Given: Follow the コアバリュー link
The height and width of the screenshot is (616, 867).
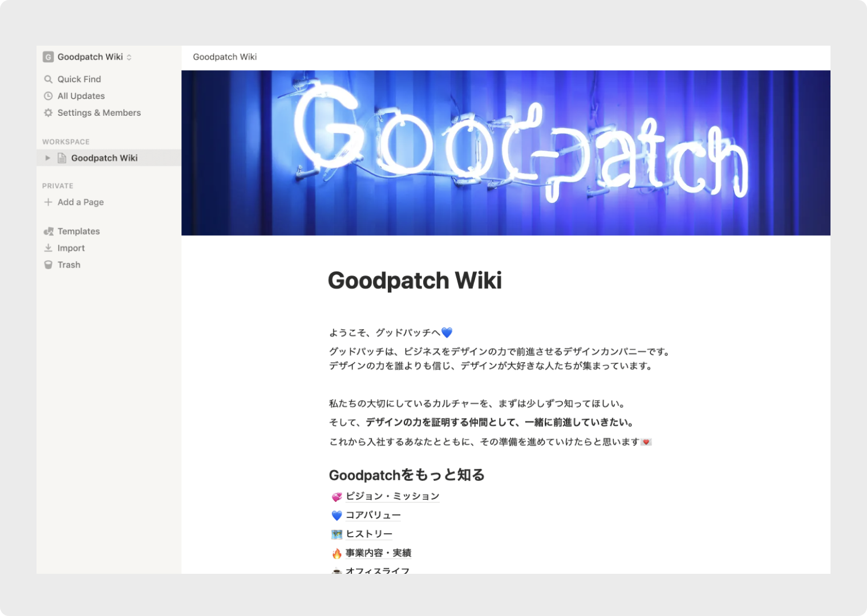Looking at the screenshot, I should tap(374, 515).
